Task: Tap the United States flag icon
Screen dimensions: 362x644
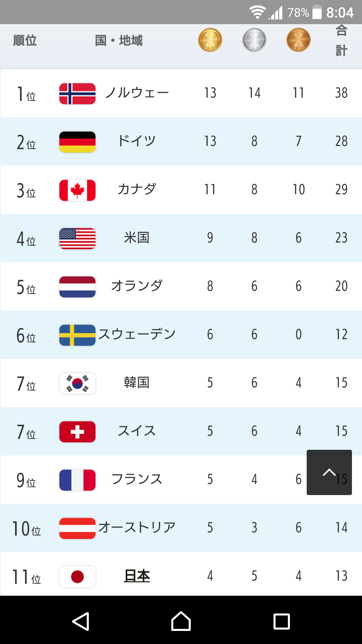Action: pyautogui.click(x=77, y=238)
